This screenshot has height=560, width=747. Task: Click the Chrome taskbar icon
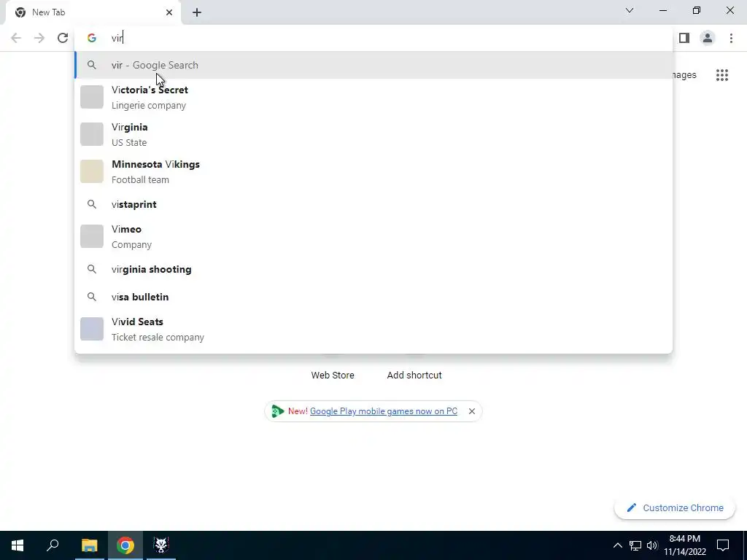[125, 545]
